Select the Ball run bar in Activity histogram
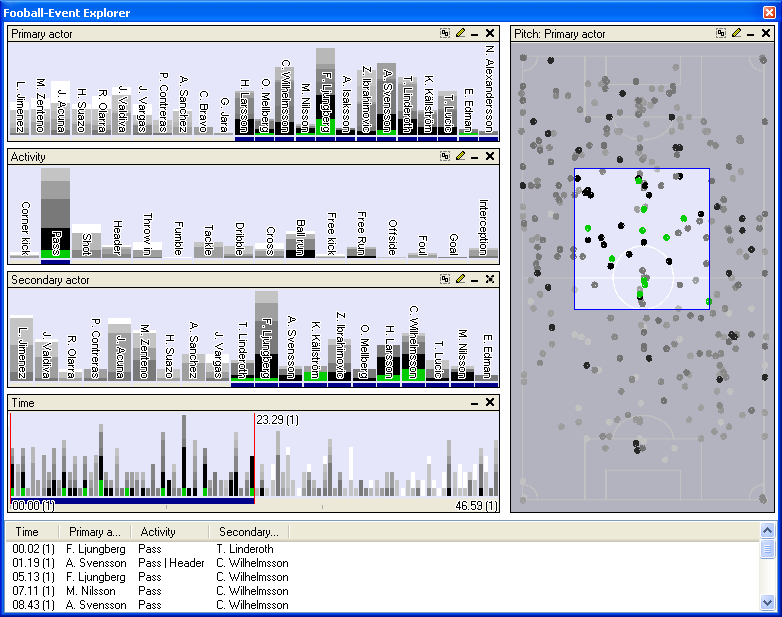 [x=300, y=244]
